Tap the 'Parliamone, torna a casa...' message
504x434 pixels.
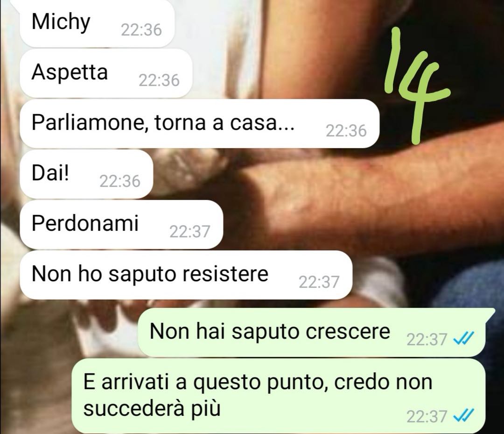point(199,123)
